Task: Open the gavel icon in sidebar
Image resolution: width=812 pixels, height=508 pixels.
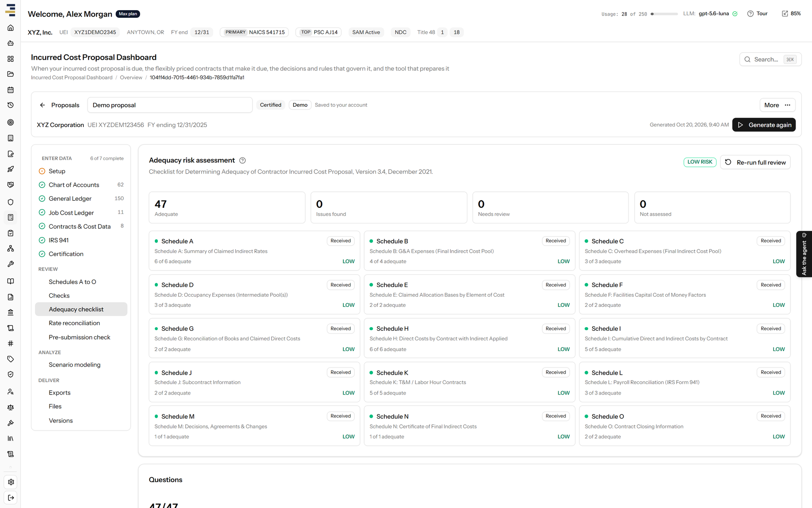Action: (x=11, y=423)
